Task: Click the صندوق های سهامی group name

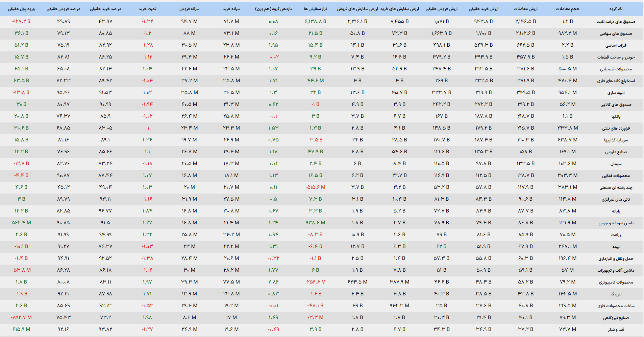Action: coord(616,33)
